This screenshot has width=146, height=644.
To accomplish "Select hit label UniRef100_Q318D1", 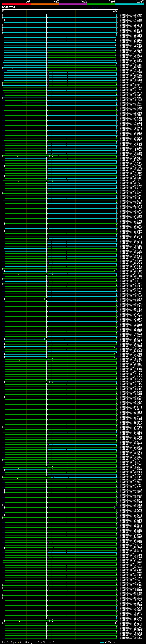I will (131, 52).
